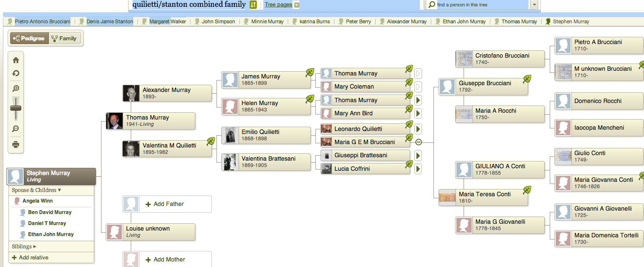Click the zoom slider handle
Viewport: 644px width, 267px height.
(16, 108)
